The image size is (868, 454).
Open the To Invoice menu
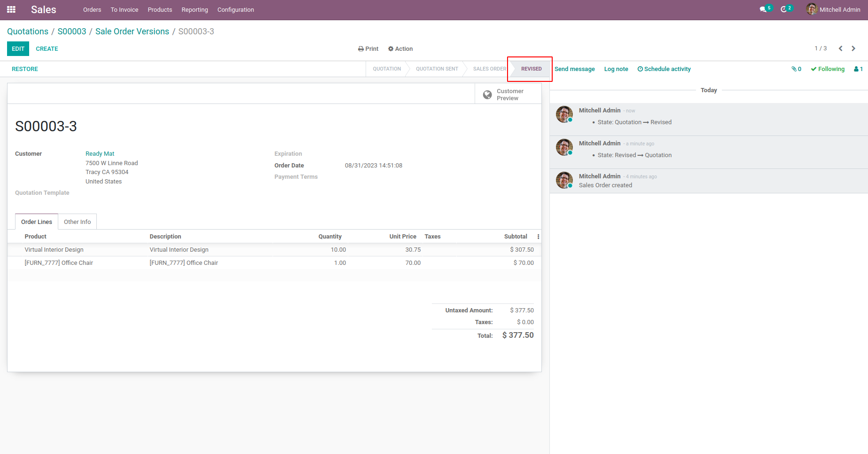pyautogui.click(x=125, y=10)
